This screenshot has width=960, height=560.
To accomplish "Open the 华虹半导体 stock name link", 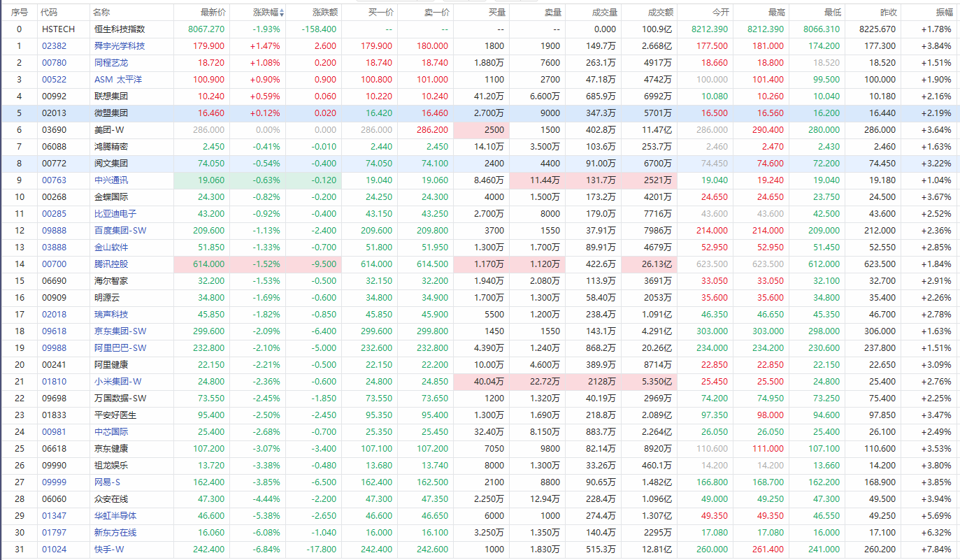I will (115, 516).
